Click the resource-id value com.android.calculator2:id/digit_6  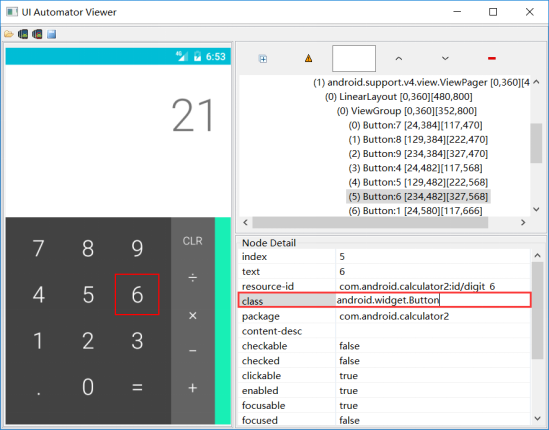click(x=433, y=286)
